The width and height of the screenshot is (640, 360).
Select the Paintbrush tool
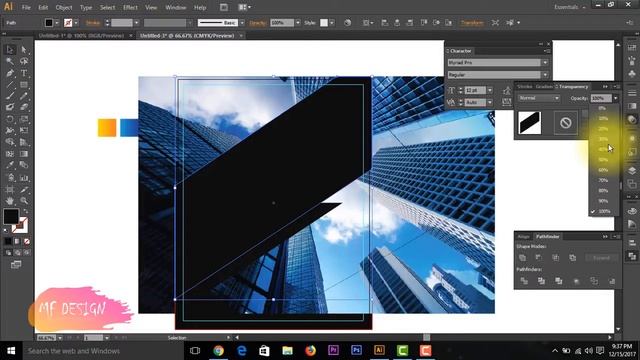[10, 96]
